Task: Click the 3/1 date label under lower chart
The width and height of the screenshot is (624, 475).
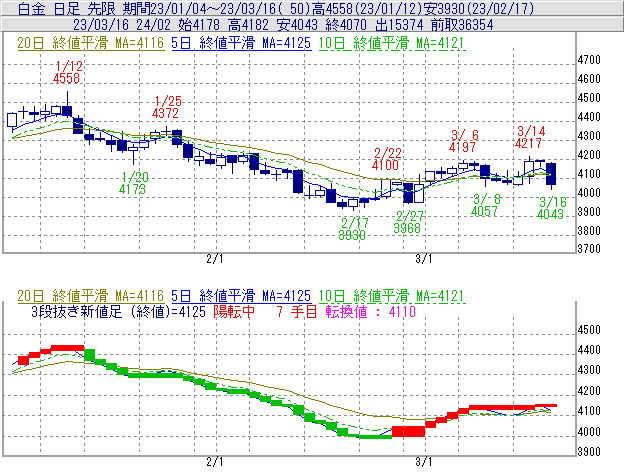Action: [x=423, y=462]
